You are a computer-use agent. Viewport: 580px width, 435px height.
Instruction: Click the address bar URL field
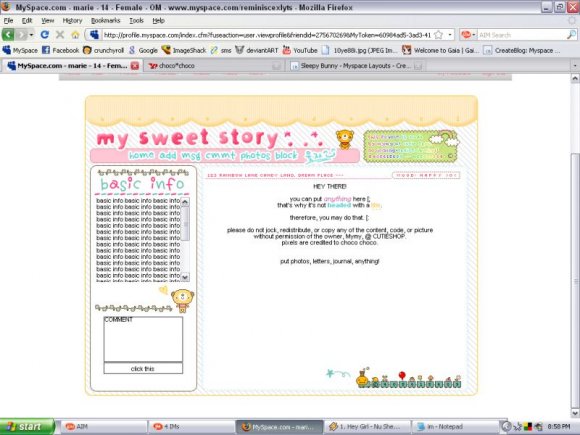click(266, 35)
